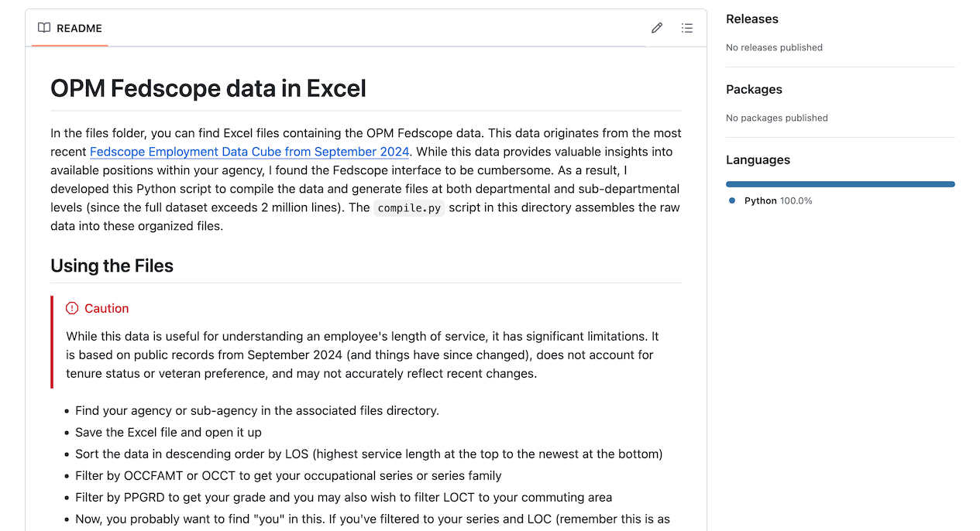
Task: Click the "Using the Files" heading
Action: [112, 265]
